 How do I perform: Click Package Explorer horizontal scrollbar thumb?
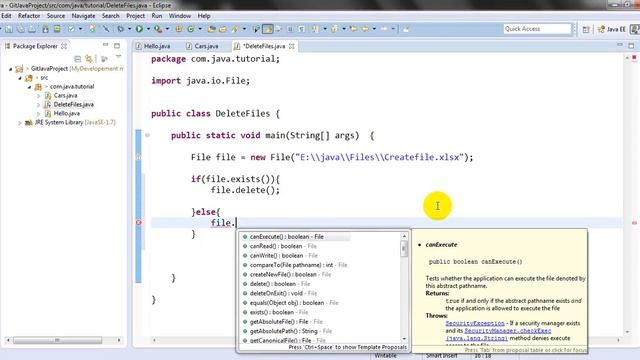pos(57,340)
